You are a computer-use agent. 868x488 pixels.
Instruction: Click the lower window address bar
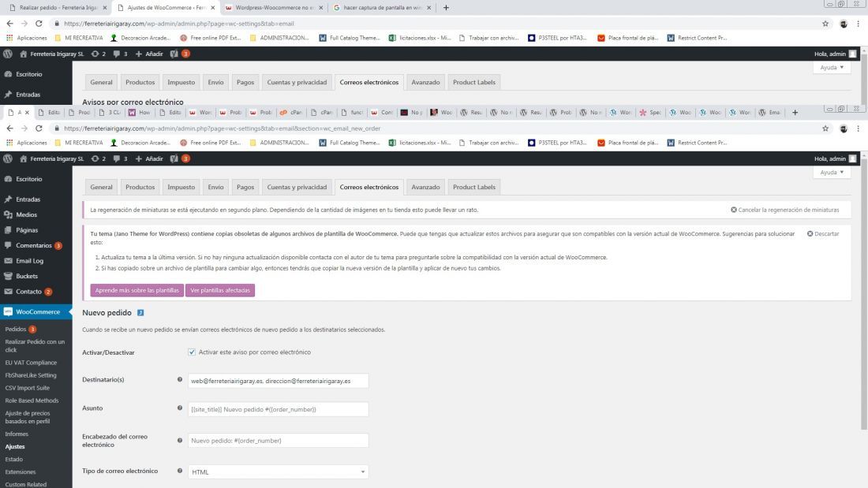(437, 129)
